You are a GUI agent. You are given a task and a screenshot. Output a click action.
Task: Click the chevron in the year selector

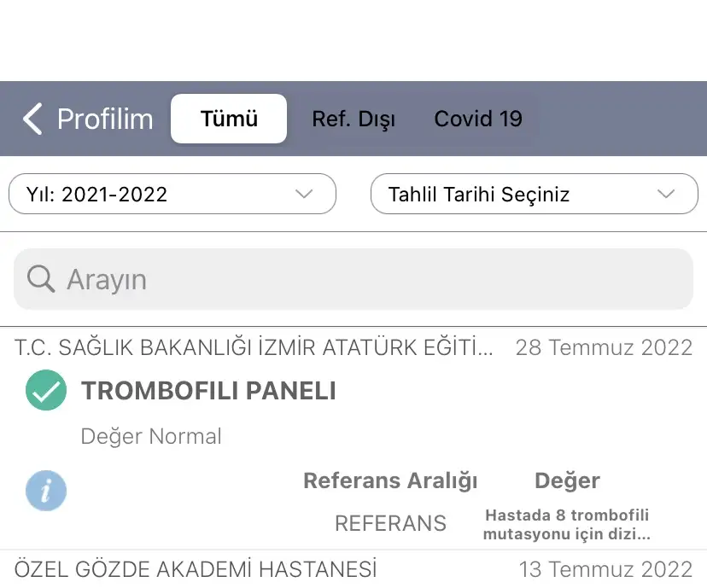point(304,195)
